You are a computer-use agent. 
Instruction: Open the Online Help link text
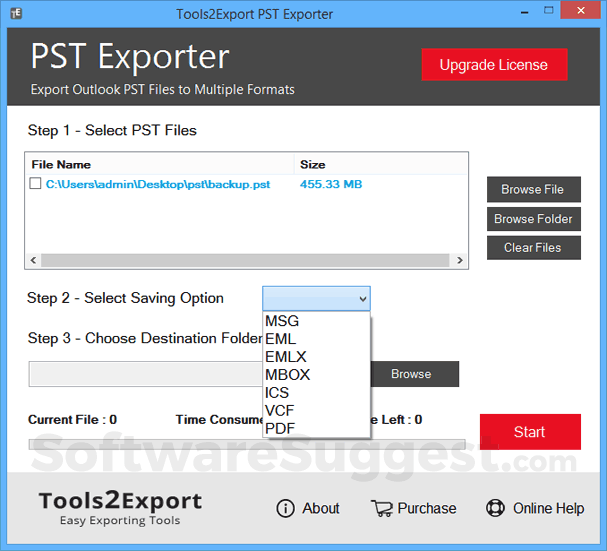pyautogui.click(x=549, y=508)
